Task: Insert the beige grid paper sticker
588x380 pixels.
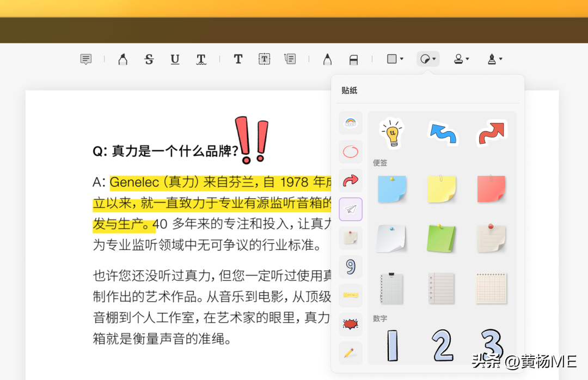Action: tap(492, 288)
